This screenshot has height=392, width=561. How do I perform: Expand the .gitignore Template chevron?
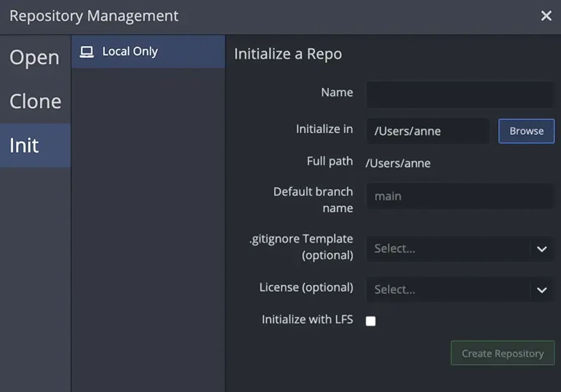coord(542,249)
